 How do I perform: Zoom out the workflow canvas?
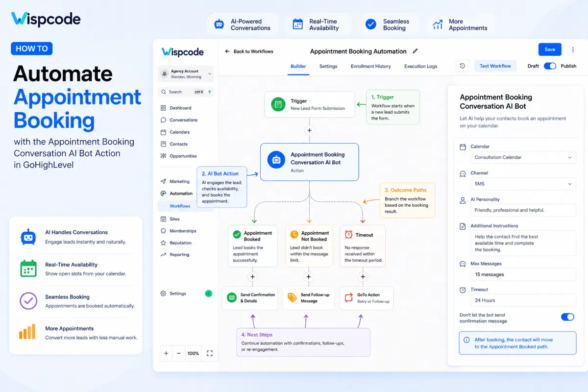[x=178, y=353]
